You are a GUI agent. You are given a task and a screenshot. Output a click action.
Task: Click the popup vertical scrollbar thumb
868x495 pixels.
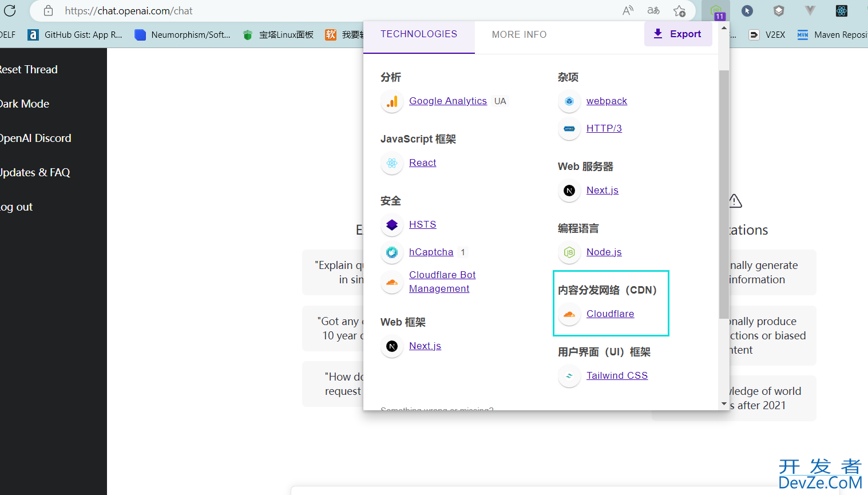(x=724, y=194)
